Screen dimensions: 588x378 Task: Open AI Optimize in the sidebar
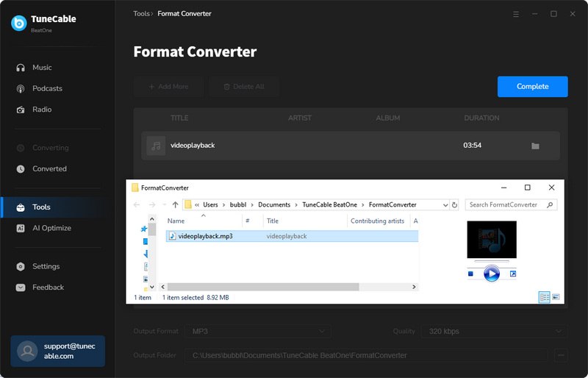(51, 228)
